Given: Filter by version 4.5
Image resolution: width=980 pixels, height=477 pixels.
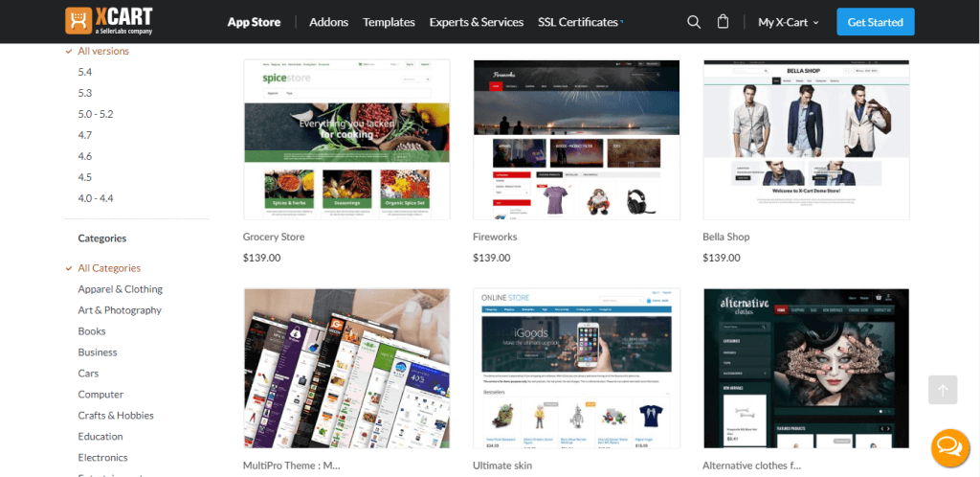Looking at the screenshot, I should coord(85,177).
